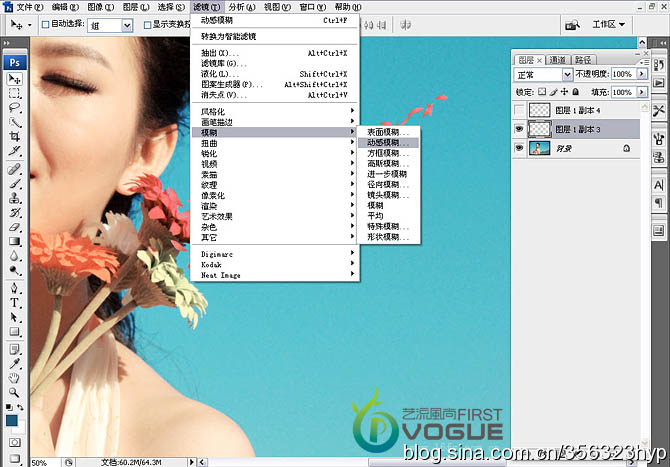This screenshot has height=467, width=670.
Task: Open the 工作区 workspace dropdown
Action: pos(610,24)
